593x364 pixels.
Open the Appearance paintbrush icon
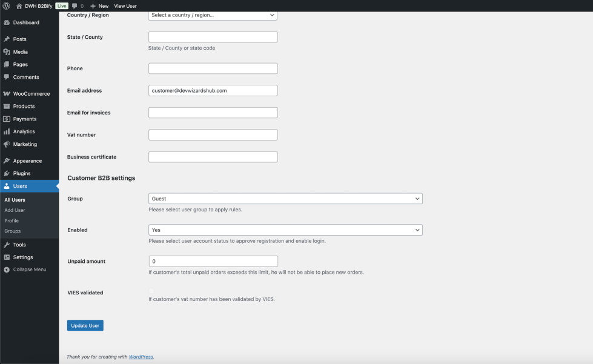pyautogui.click(x=7, y=161)
